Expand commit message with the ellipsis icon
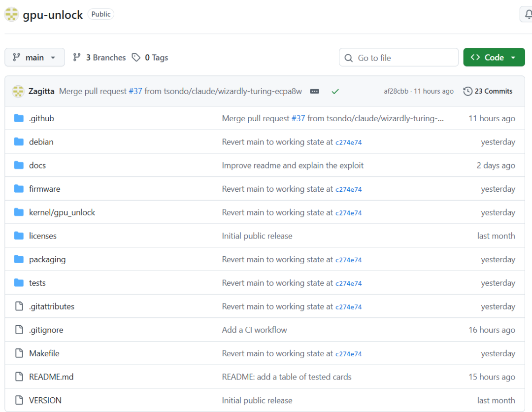 [314, 91]
